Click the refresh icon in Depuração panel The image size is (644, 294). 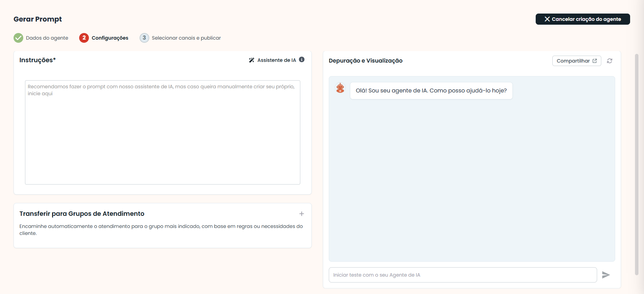tap(610, 61)
